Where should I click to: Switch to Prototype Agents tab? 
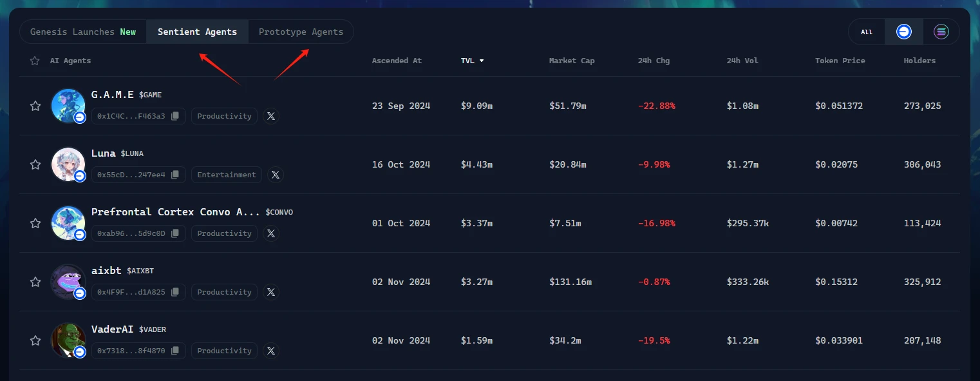click(x=301, y=32)
